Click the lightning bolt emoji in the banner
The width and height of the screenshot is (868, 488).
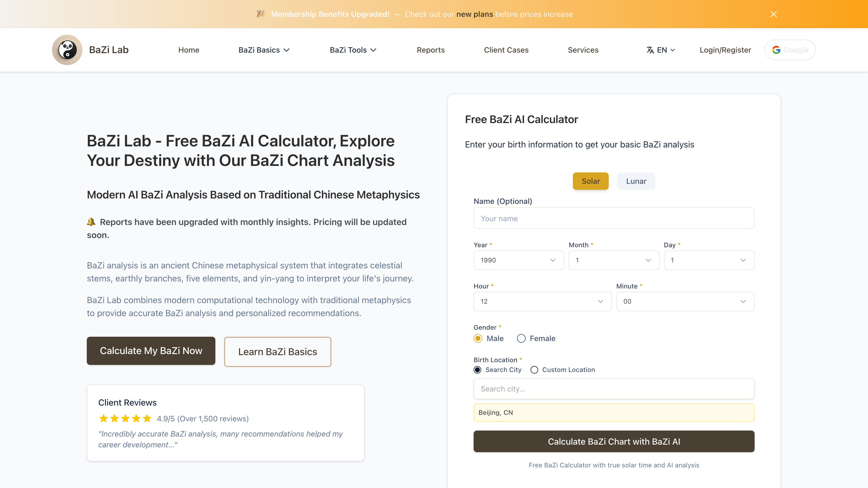click(x=581, y=14)
